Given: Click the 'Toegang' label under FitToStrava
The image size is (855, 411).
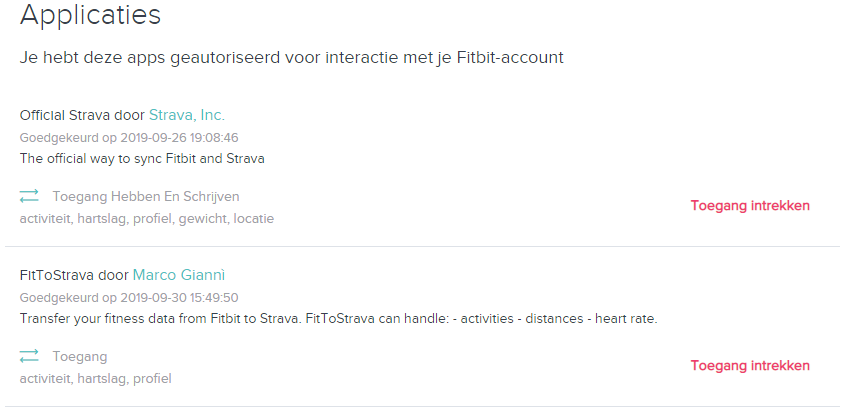Looking at the screenshot, I should 80,357.
